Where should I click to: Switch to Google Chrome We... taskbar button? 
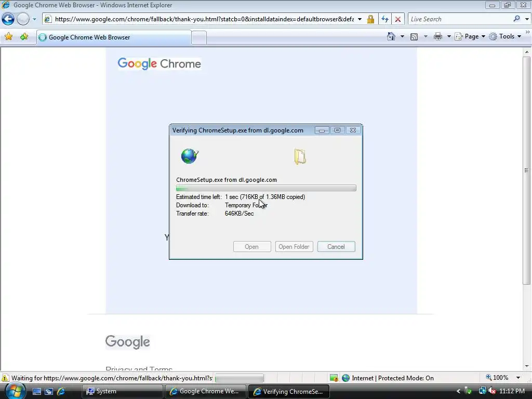pos(205,391)
